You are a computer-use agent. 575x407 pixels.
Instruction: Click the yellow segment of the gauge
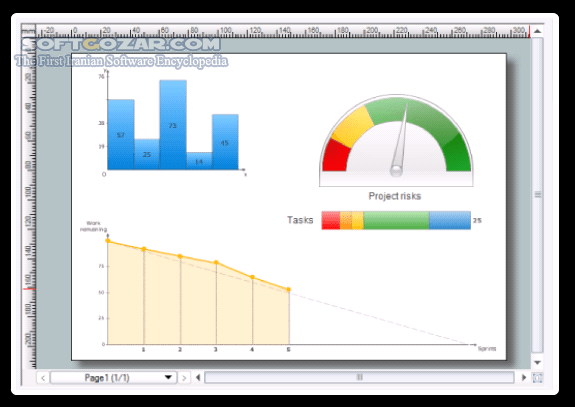point(352,126)
